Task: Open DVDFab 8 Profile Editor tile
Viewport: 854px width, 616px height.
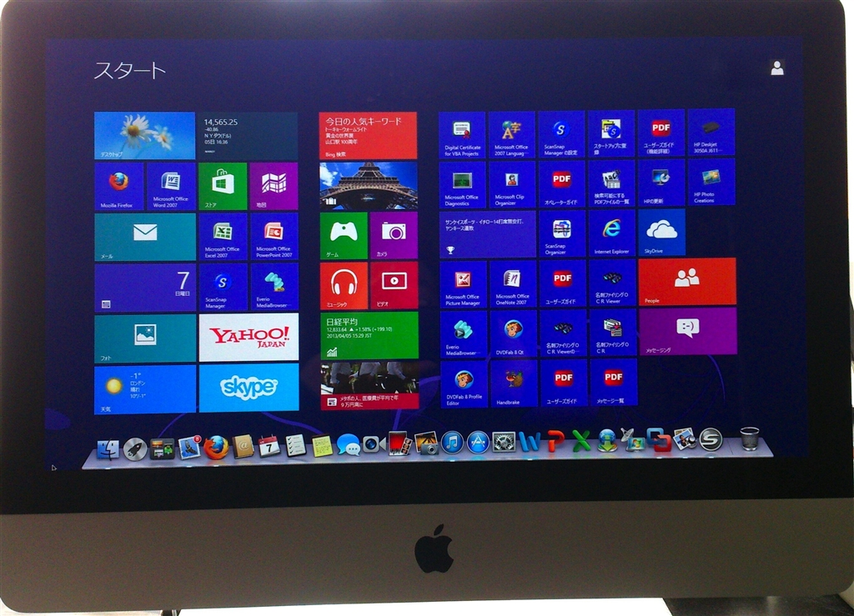Action: coord(464,384)
